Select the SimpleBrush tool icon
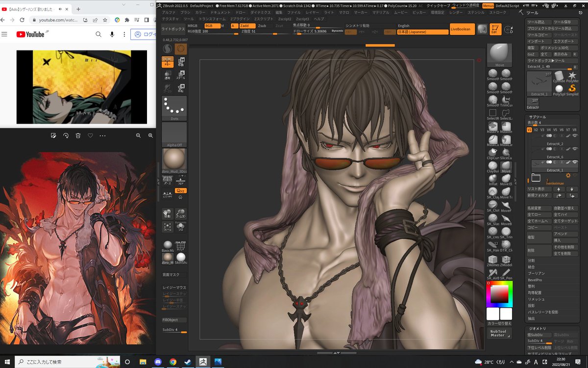Screen dimensions: 588x368 (572, 89)
